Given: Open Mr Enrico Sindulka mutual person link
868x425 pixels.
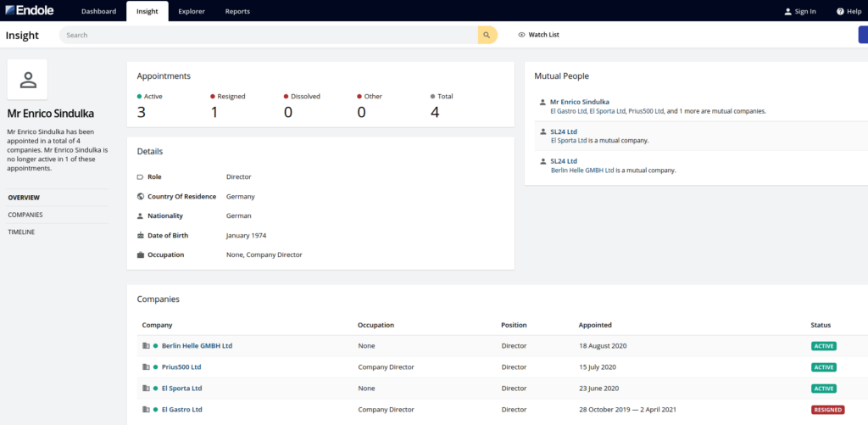Looking at the screenshot, I should pyautogui.click(x=580, y=102).
